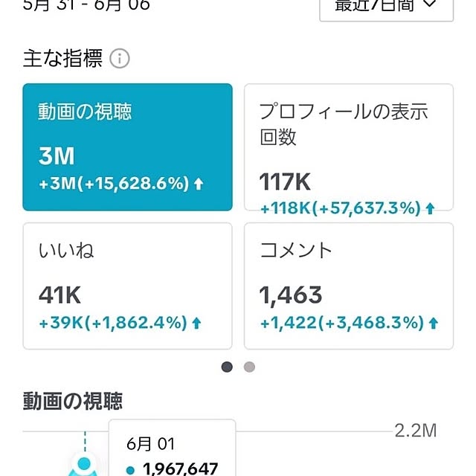Click the 3M video views value

[57, 156]
